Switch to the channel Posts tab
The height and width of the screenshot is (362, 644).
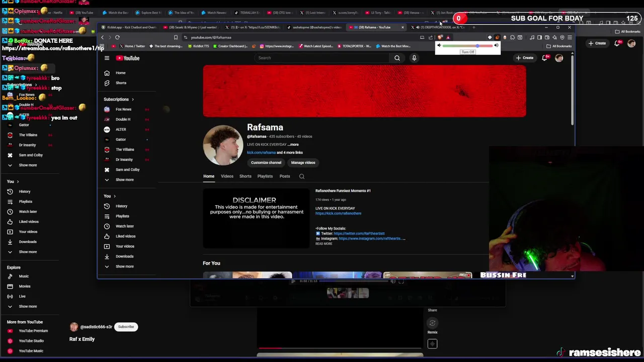tap(285, 176)
